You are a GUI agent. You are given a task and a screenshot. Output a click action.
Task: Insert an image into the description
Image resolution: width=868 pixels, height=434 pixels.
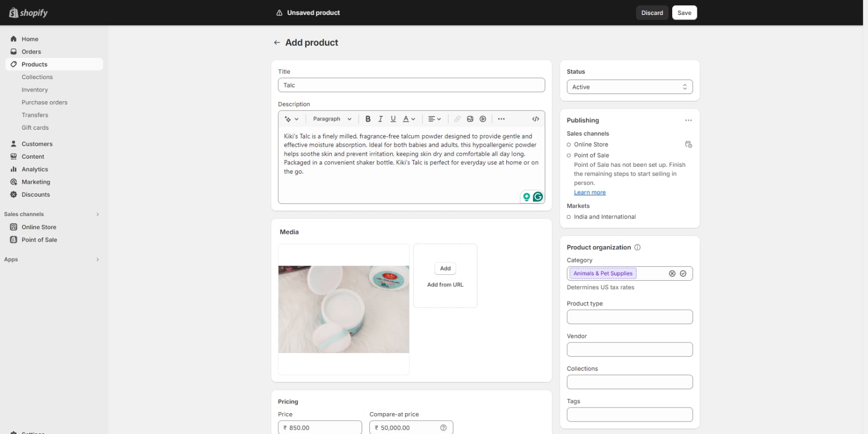click(x=470, y=119)
